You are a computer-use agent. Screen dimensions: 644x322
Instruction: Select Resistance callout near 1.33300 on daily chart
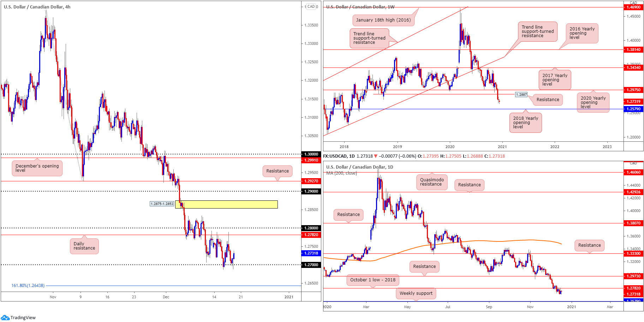(590, 245)
